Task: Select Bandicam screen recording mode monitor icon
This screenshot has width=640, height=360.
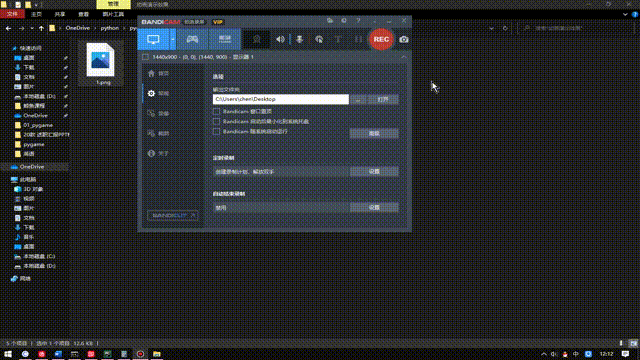Action: click(x=153, y=39)
